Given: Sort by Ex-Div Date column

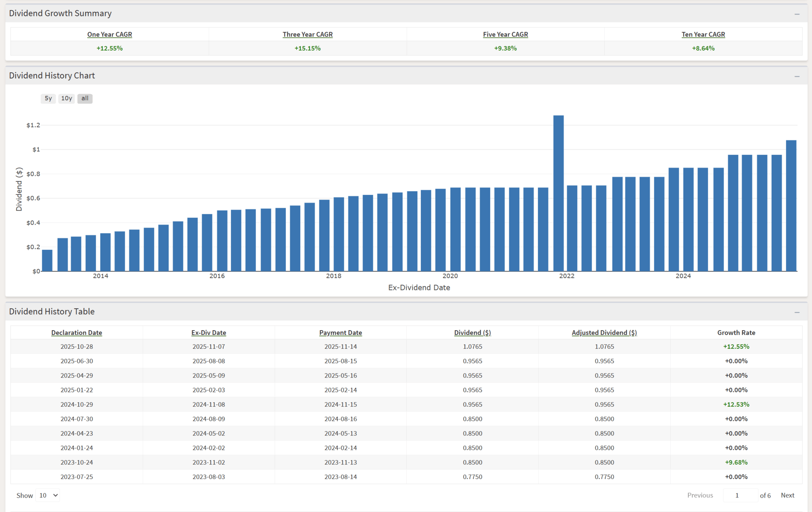Looking at the screenshot, I should (208, 333).
